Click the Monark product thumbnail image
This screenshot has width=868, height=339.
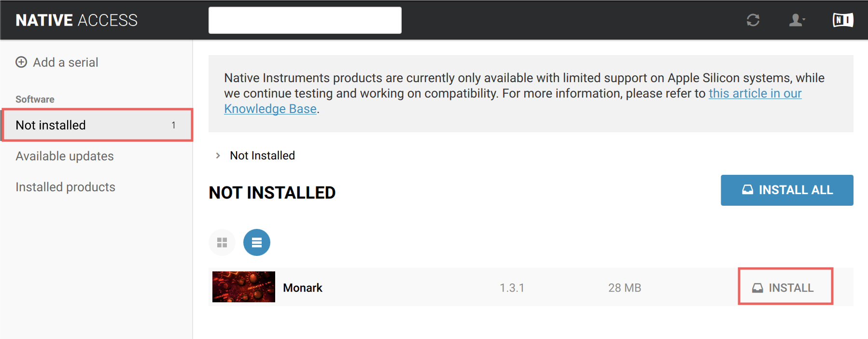(243, 287)
